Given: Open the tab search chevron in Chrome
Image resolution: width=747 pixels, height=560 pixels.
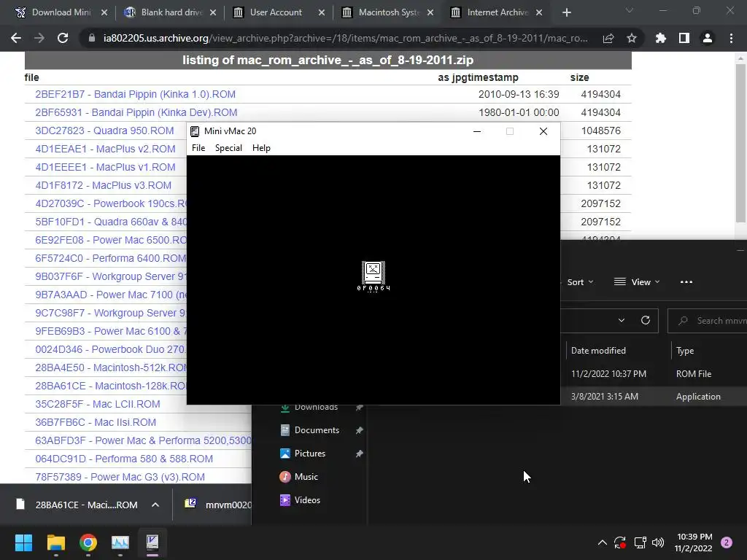Looking at the screenshot, I should [x=630, y=10].
